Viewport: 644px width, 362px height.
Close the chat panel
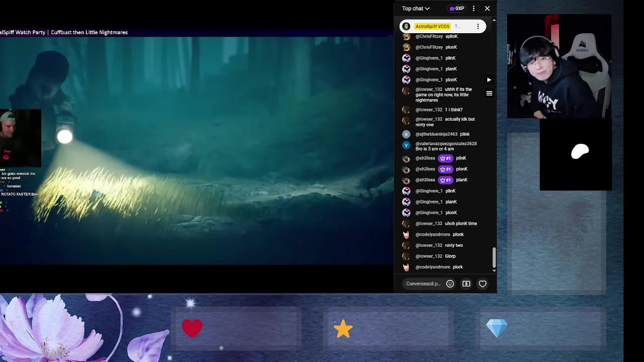coord(487,9)
